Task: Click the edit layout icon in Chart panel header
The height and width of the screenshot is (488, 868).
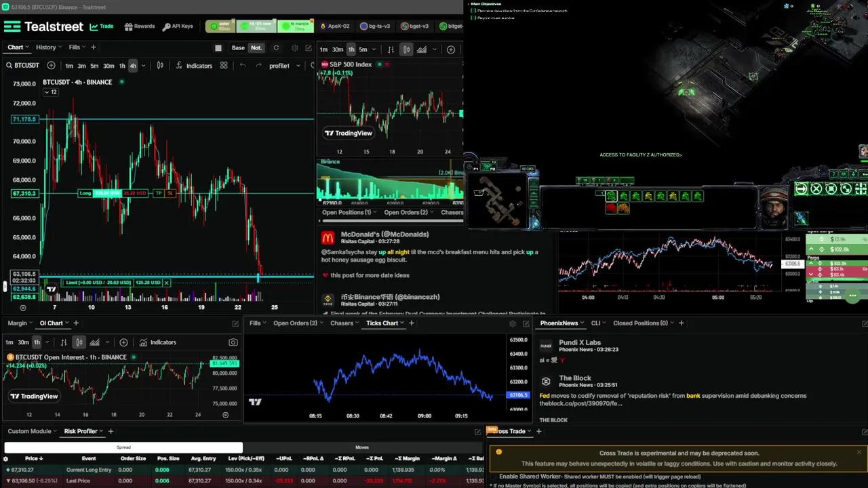Action: click(x=309, y=48)
